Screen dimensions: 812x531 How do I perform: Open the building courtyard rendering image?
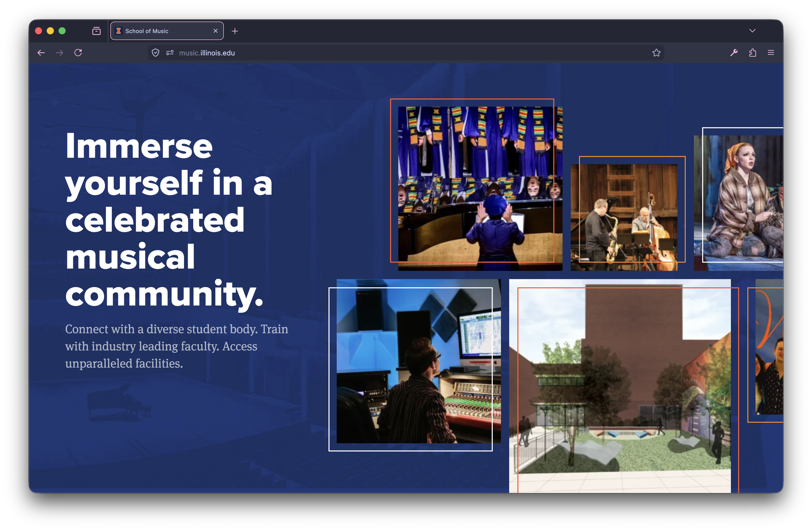pyautogui.click(x=620, y=385)
